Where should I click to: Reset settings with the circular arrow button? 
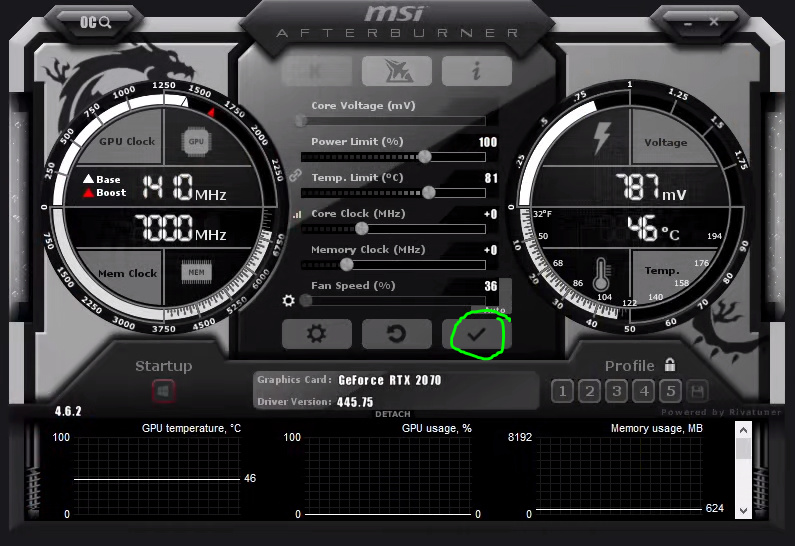(x=397, y=334)
